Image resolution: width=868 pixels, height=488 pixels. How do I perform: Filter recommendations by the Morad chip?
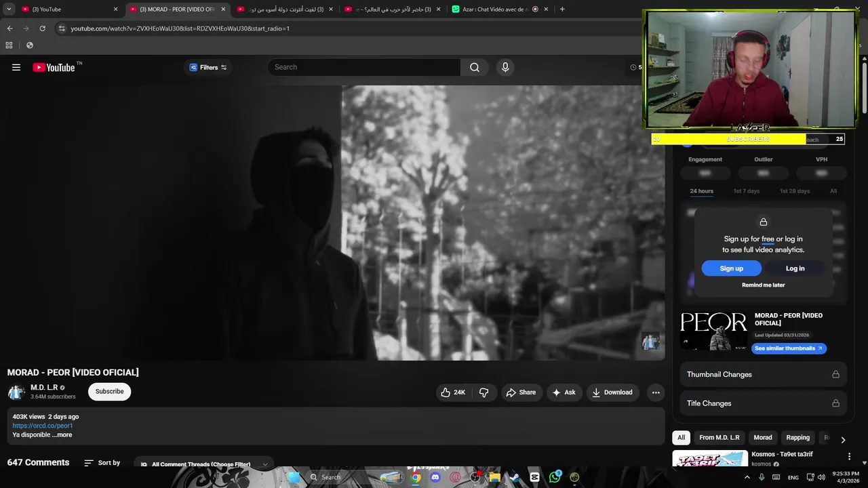point(763,438)
